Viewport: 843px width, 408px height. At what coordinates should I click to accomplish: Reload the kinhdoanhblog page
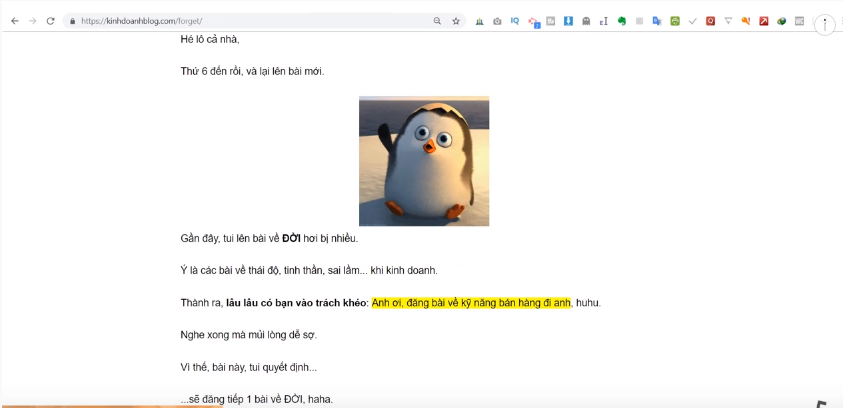tap(51, 21)
